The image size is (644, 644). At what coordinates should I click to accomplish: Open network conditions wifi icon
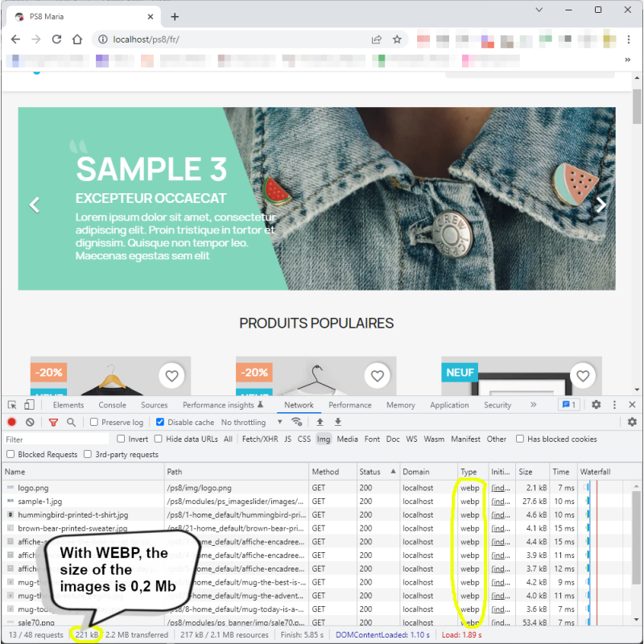(296, 422)
